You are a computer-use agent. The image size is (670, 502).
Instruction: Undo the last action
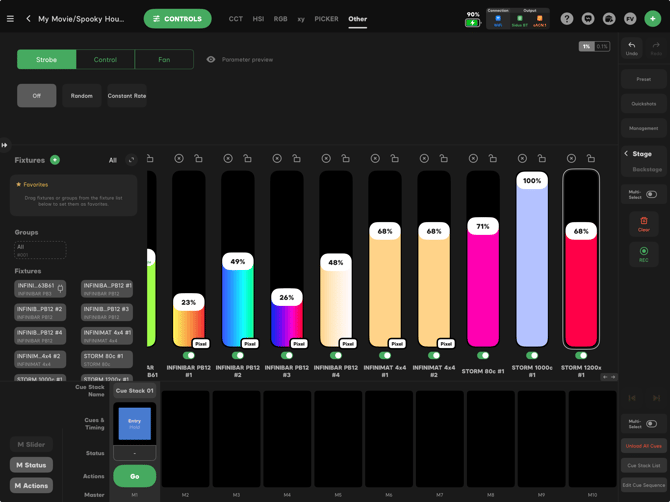click(632, 48)
